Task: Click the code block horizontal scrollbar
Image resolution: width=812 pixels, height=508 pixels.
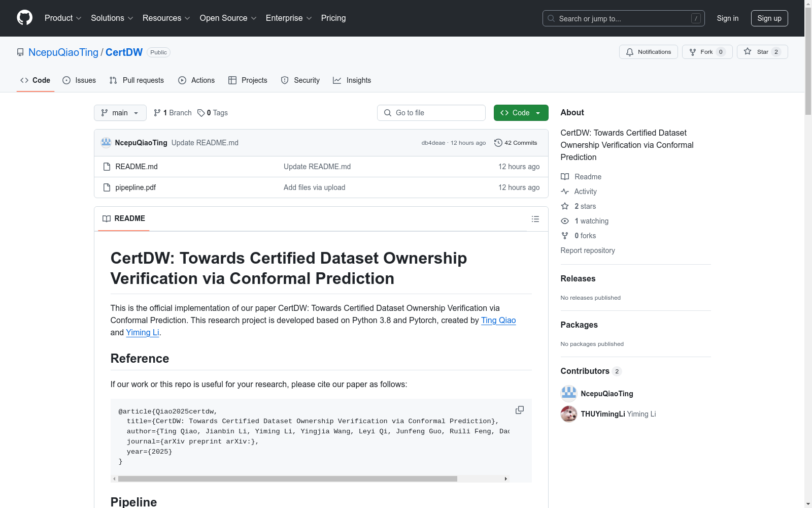Action: tap(287, 479)
